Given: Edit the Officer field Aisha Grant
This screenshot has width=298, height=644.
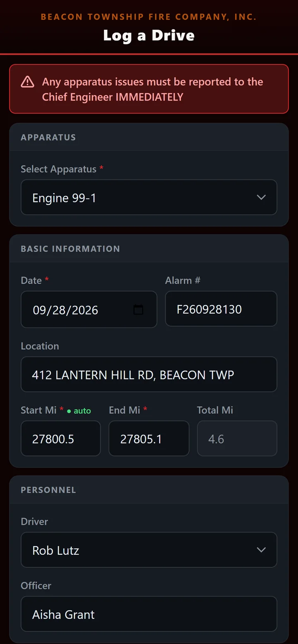Looking at the screenshot, I should 149,614.
